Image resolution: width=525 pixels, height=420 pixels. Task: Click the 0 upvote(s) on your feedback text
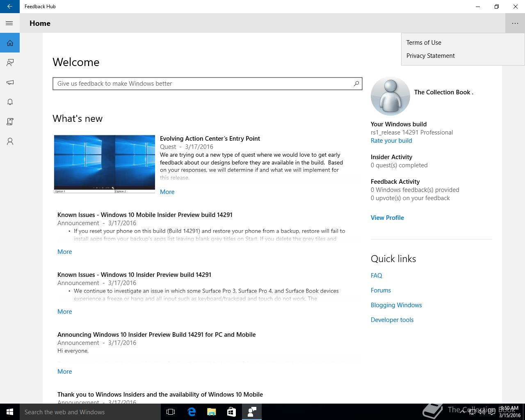410,198
